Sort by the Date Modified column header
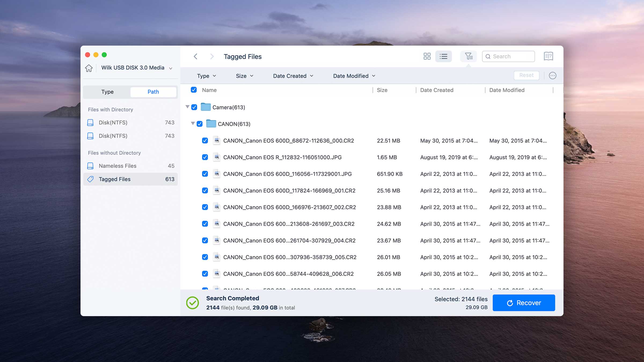The width and height of the screenshot is (644, 362). pyautogui.click(x=507, y=90)
